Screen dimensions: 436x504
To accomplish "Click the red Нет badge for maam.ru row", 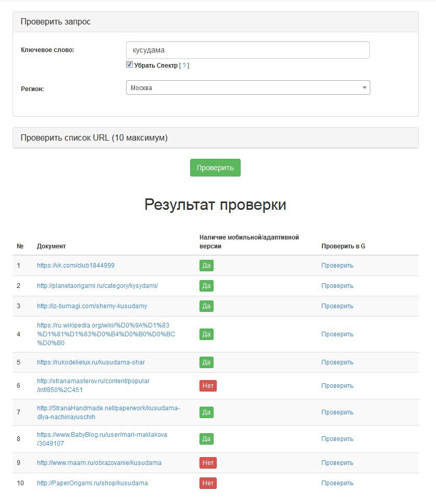I will pyautogui.click(x=208, y=463).
